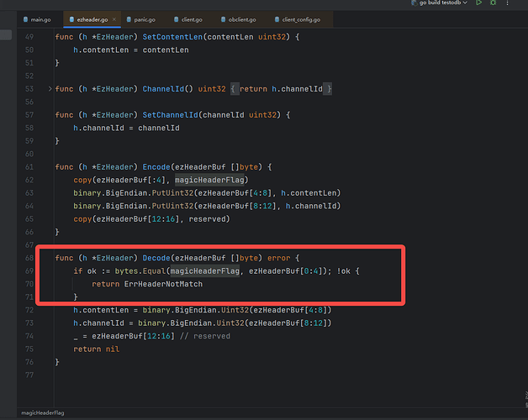Click the folded return h.channelId block on line 53
528x420 pixels.
(x=281, y=89)
